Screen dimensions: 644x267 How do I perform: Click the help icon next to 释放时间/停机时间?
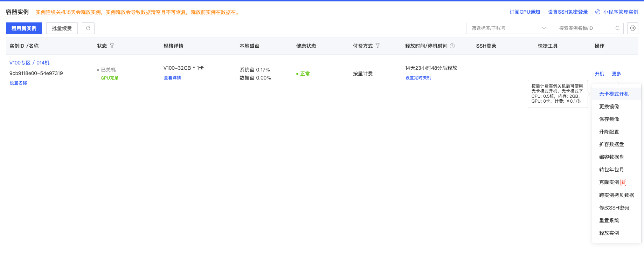point(452,46)
